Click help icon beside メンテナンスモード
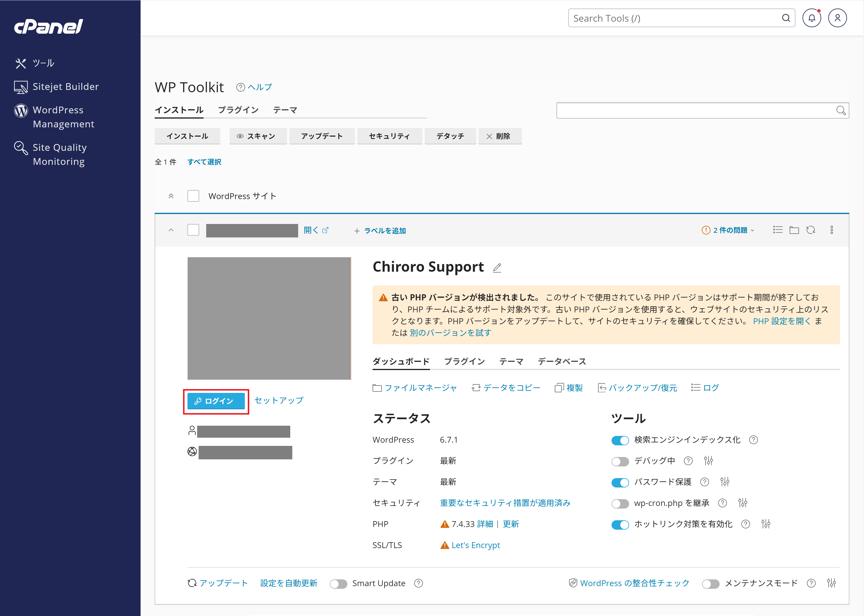The width and height of the screenshot is (864, 616). click(x=811, y=583)
